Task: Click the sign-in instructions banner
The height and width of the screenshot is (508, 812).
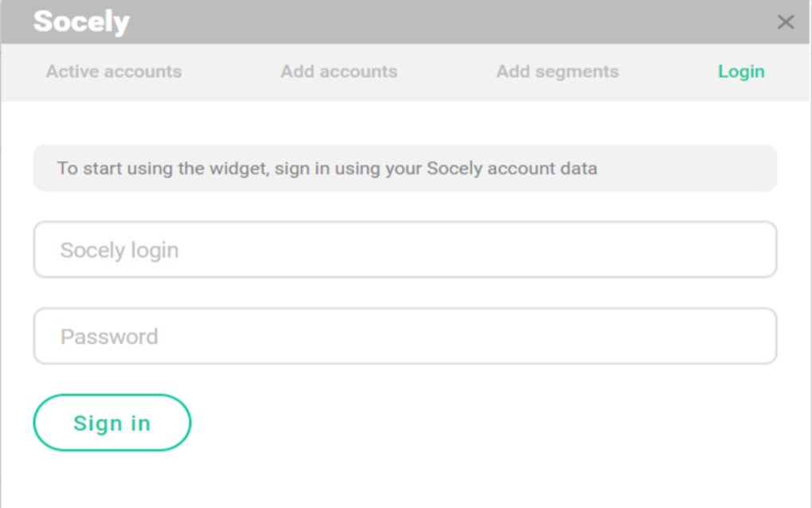Action: click(404, 168)
